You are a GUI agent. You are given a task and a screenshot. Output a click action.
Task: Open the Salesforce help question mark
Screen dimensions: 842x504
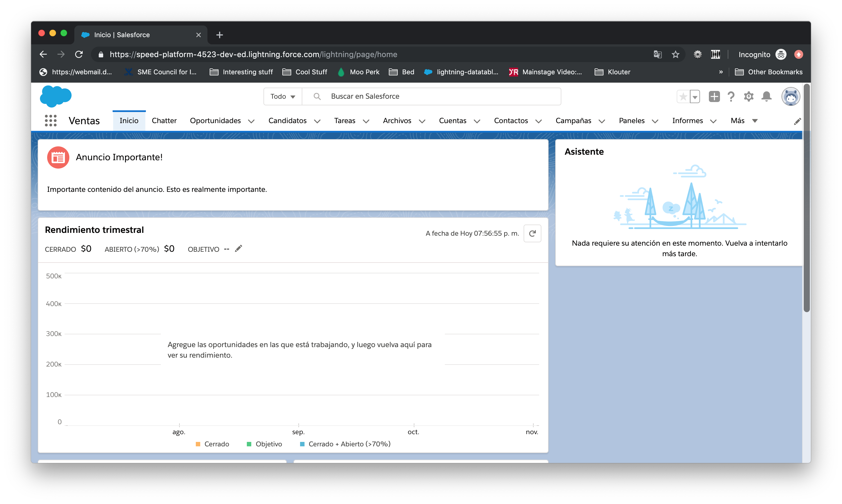coord(731,97)
